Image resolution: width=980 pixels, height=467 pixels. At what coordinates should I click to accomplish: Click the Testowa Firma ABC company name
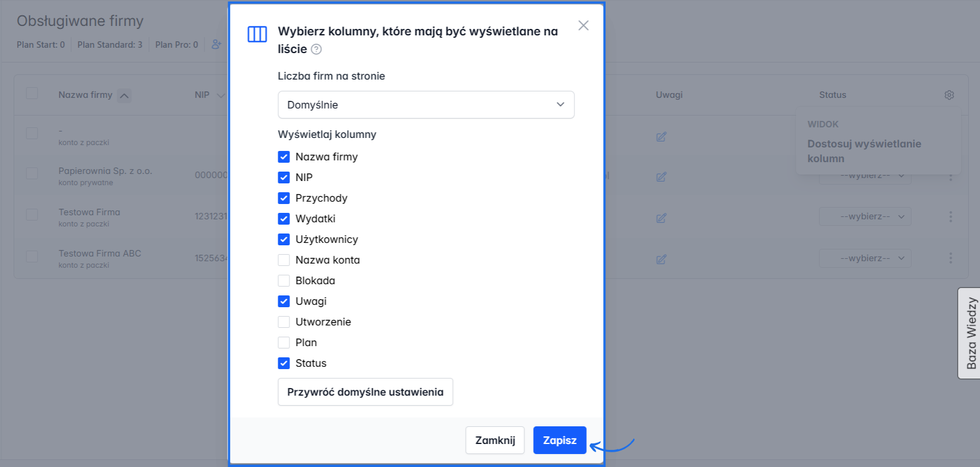coord(100,254)
